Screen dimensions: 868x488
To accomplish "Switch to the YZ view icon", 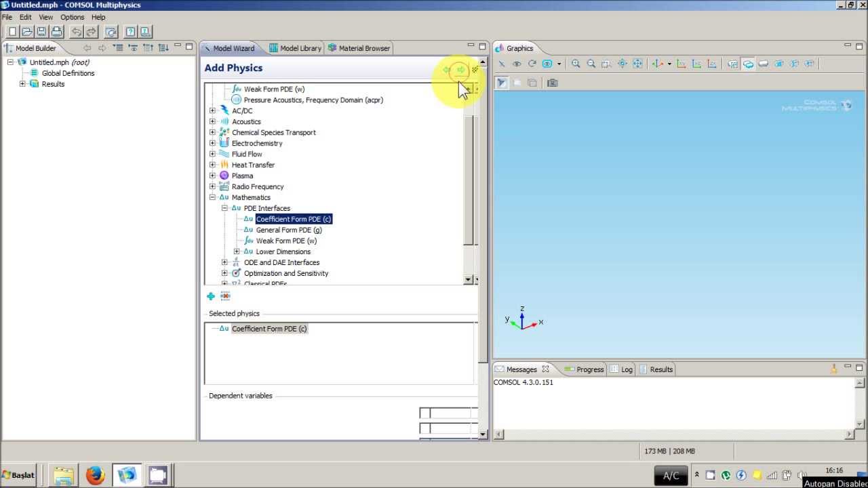I will 696,64.
